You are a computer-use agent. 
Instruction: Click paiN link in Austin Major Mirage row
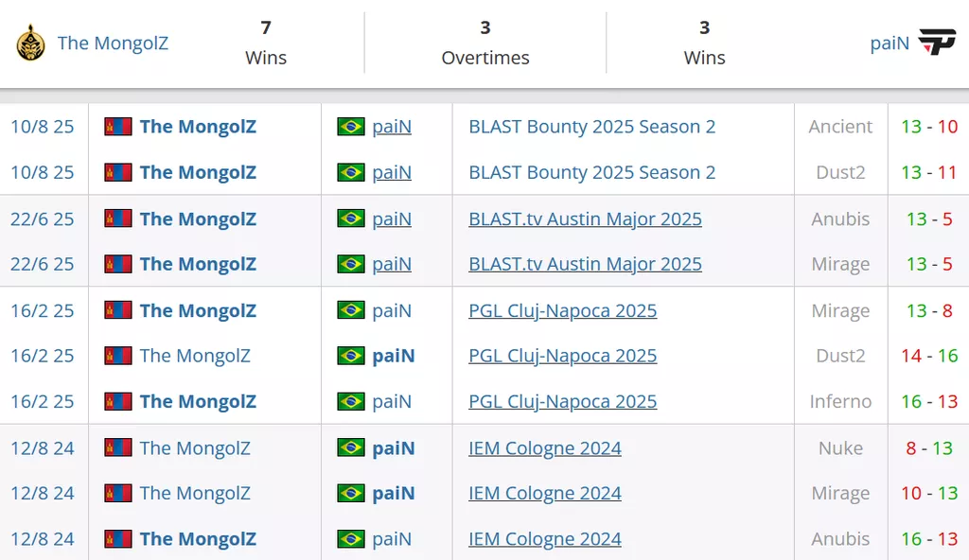392,265
